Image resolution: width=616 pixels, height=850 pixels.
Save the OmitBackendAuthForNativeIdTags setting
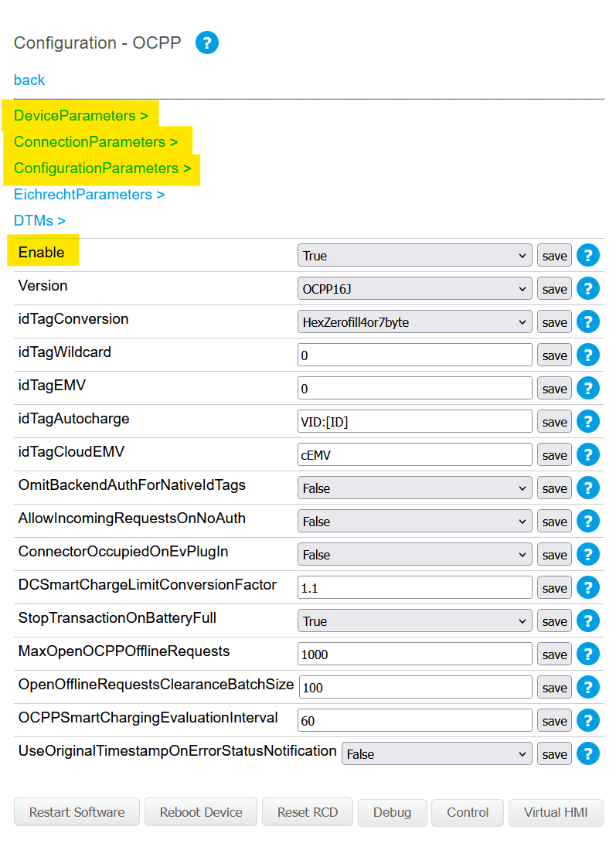tap(554, 488)
